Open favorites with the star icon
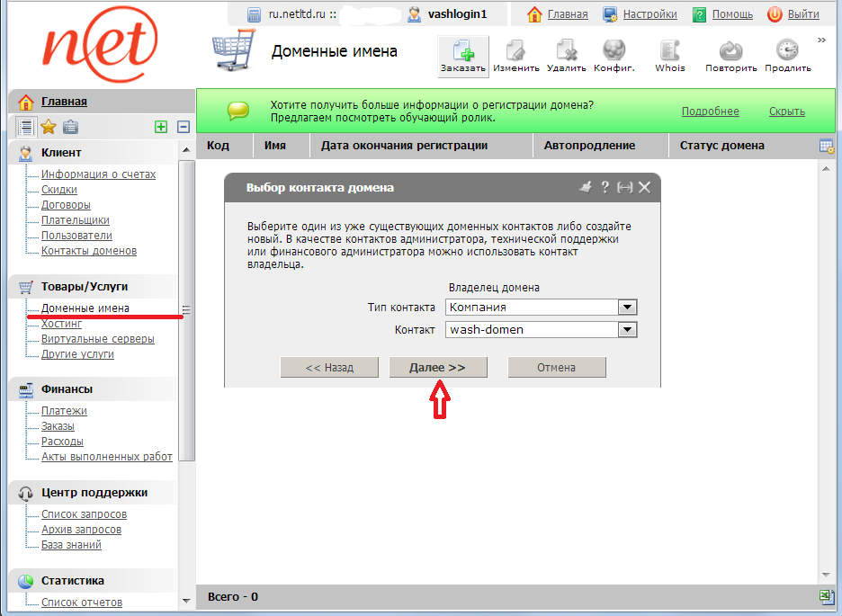The height and width of the screenshot is (616, 842). (49, 127)
